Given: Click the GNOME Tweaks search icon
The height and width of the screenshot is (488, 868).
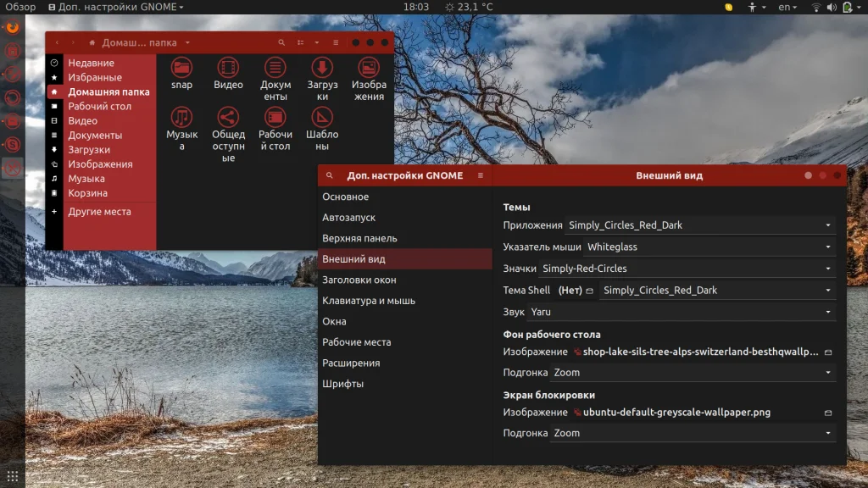Looking at the screenshot, I should pyautogui.click(x=330, y=175).
